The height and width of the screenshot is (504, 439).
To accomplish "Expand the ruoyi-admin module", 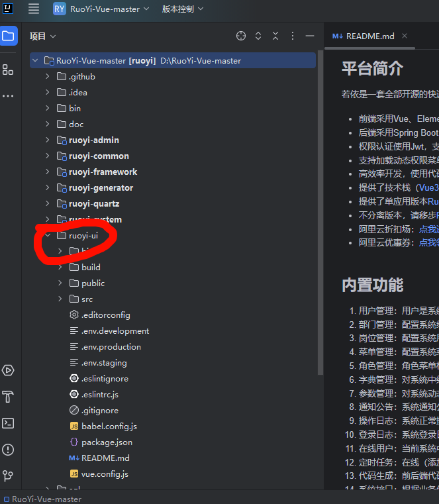I will 48,140.
